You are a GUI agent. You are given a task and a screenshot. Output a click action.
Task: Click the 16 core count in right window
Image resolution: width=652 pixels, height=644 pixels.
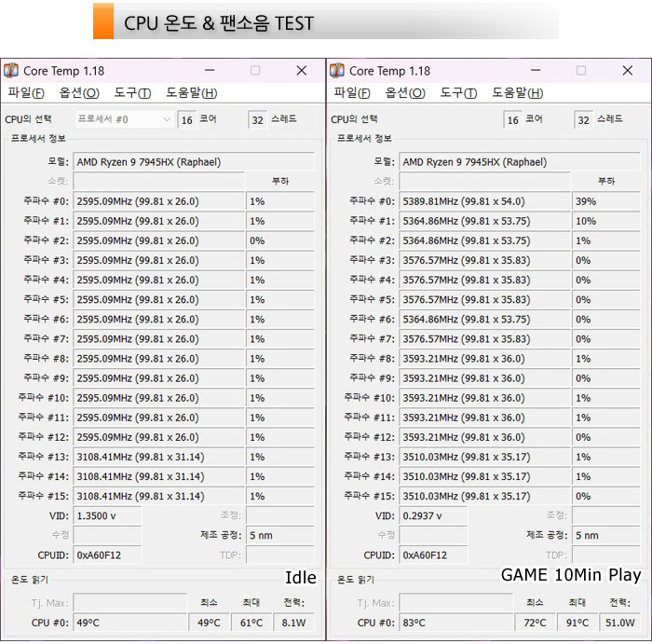[512, 120]
